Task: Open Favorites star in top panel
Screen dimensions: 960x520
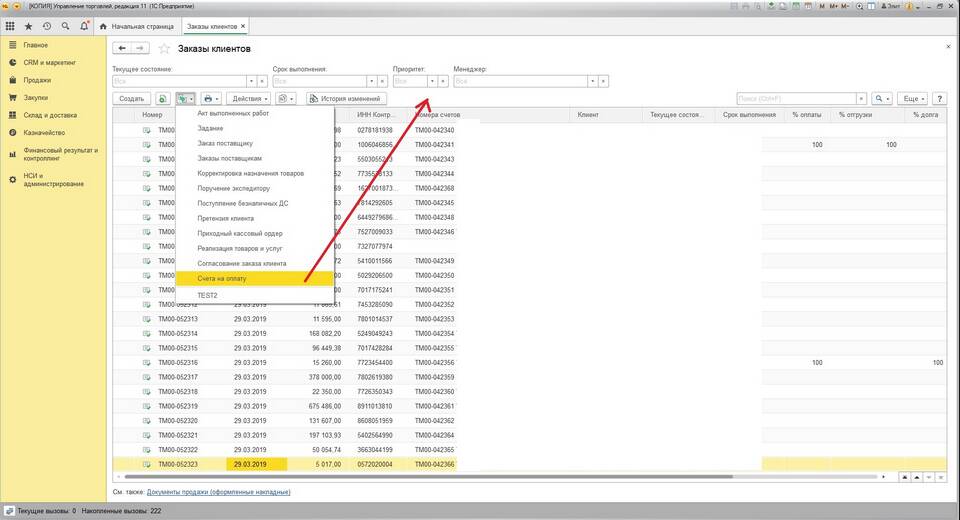Action: [x=29, y=25]
